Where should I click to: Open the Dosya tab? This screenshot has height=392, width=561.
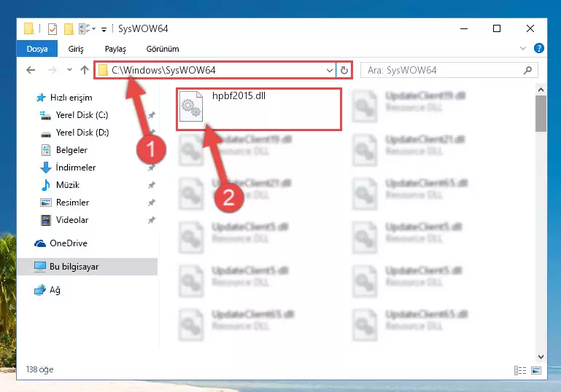coord(37,49)
